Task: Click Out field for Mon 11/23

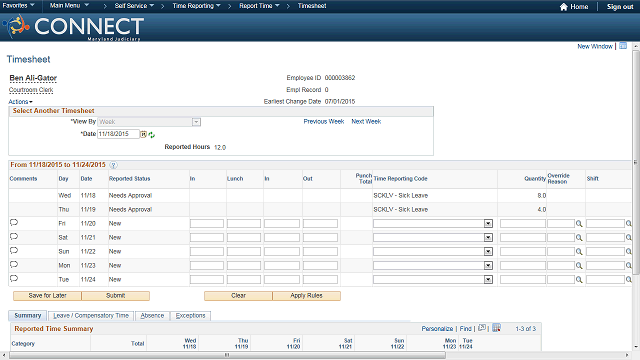Action: click(320, 266)
